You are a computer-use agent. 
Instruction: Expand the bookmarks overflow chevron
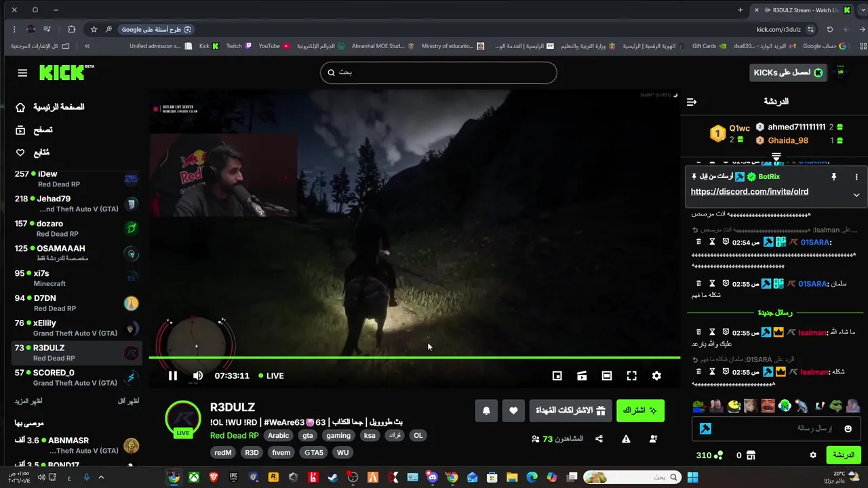click(x=87, y=46)
